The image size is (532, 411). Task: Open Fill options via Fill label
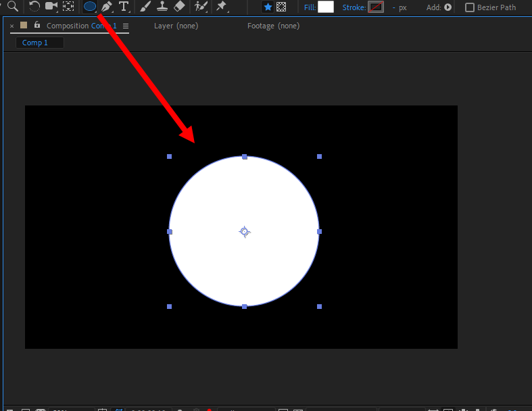(x=310, y=7)
